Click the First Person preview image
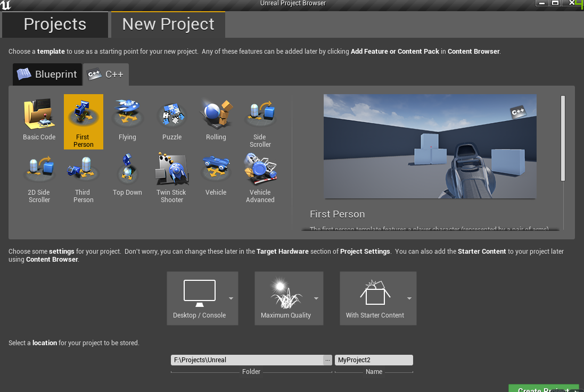Image resolution: width=584 pixels, height=392 pixels. pos(430,146)
